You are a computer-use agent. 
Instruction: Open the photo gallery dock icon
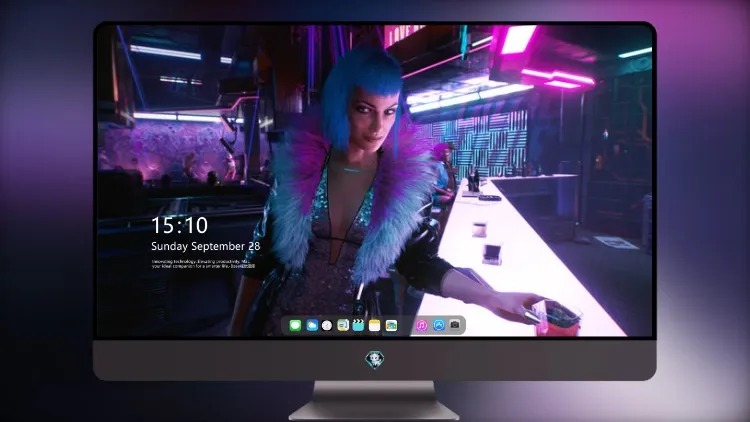click(391, 325)
